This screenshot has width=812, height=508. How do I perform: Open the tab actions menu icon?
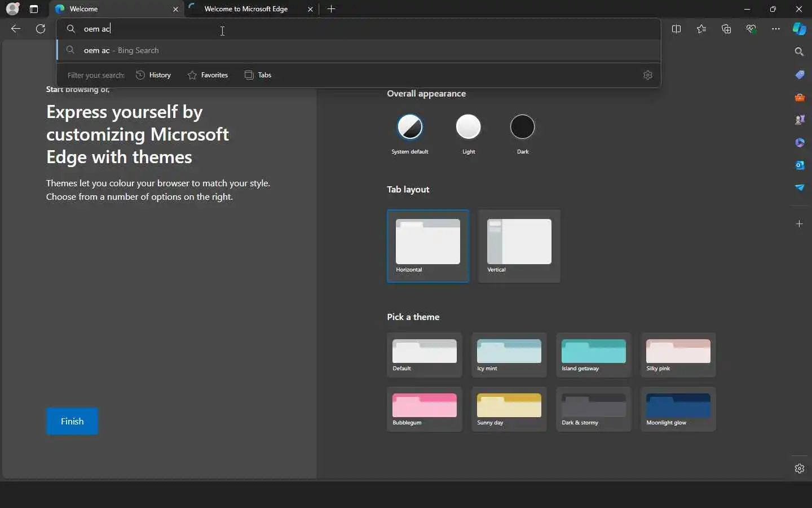click(x=34, y=9)
